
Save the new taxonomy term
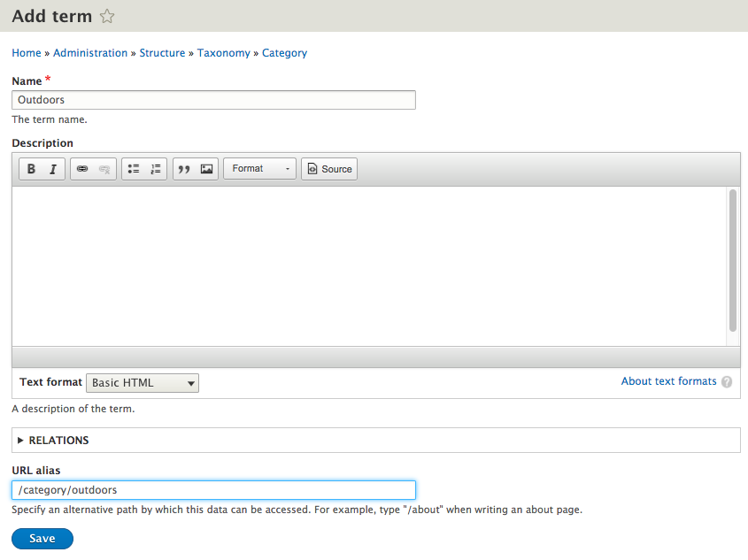(42, 539)
